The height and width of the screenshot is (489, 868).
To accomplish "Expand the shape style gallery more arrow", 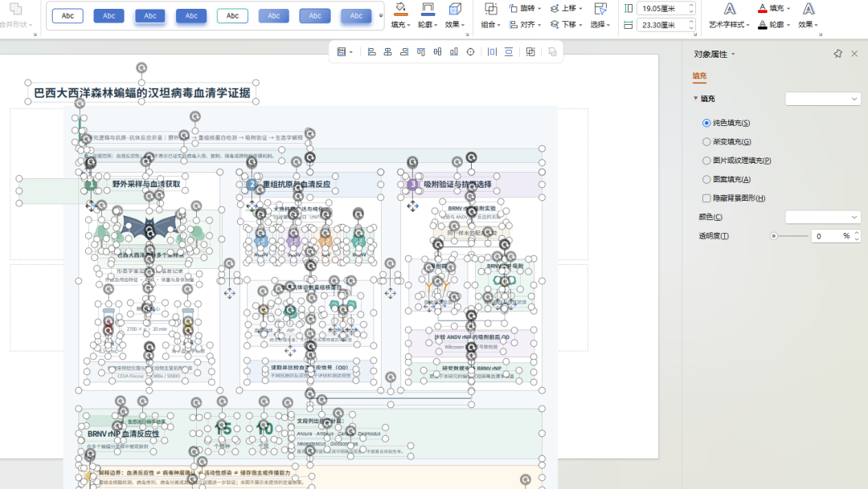I will click(381, 16).
